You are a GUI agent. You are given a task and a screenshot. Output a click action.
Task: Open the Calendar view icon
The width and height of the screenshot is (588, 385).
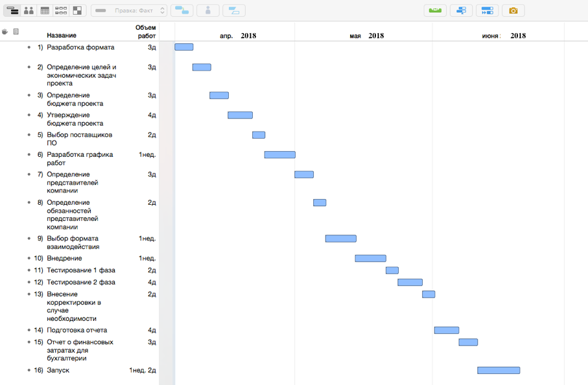pos(45,10)
